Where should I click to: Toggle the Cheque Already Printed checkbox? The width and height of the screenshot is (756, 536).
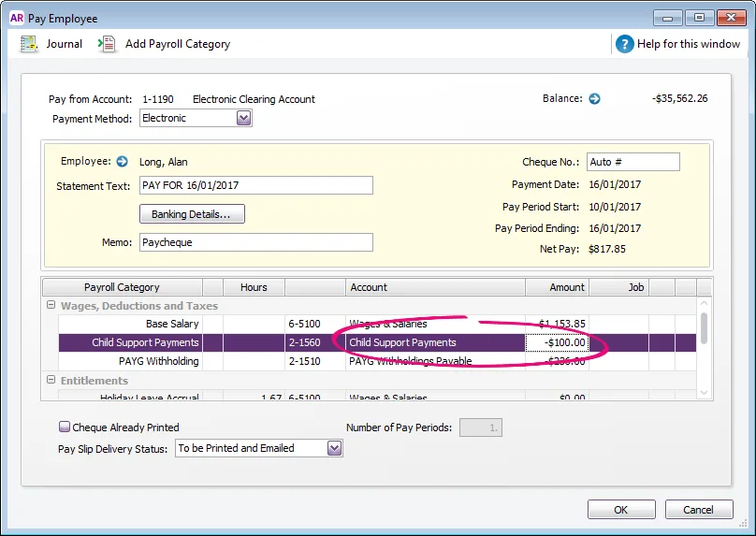[65, 427]
